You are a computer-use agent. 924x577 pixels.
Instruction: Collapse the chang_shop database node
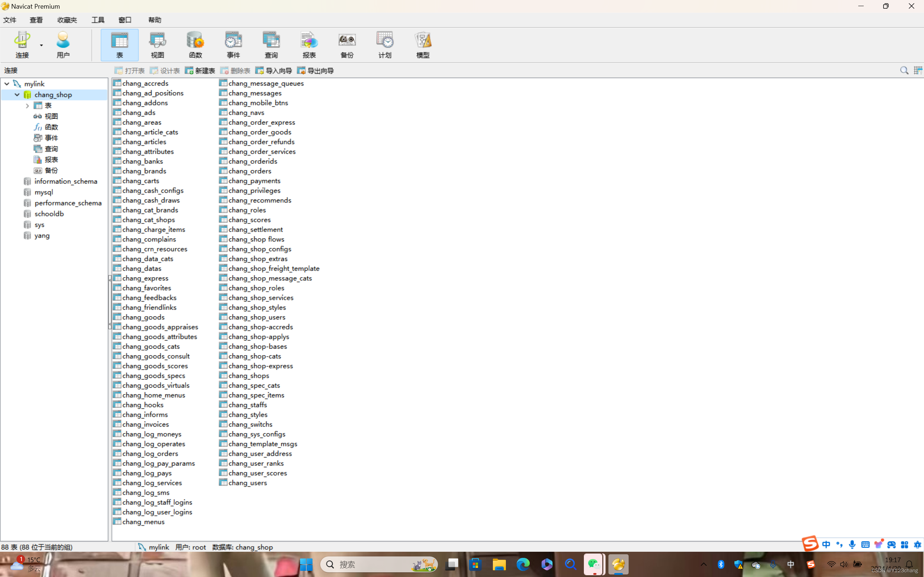click(17, 94)
